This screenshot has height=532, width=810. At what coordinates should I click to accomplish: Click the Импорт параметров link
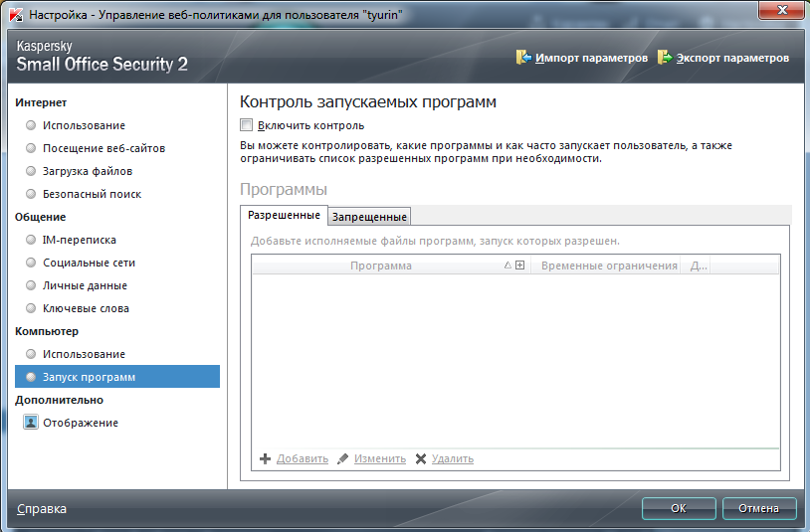[x=591, y=58]
